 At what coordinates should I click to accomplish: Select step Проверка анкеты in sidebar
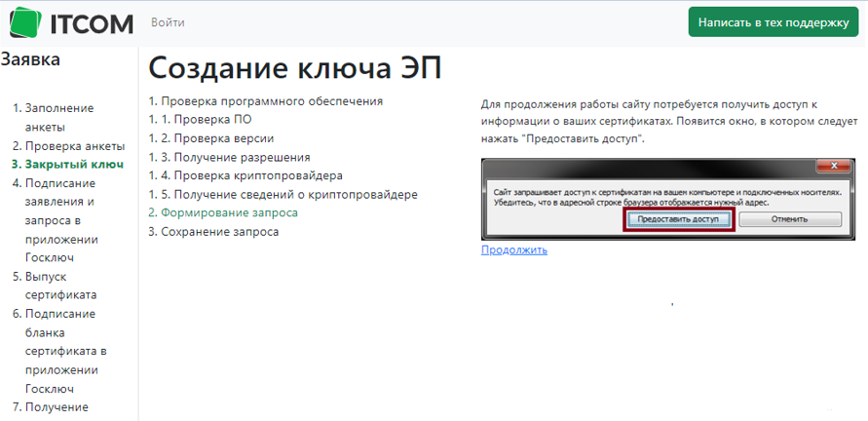pos(75,145)
